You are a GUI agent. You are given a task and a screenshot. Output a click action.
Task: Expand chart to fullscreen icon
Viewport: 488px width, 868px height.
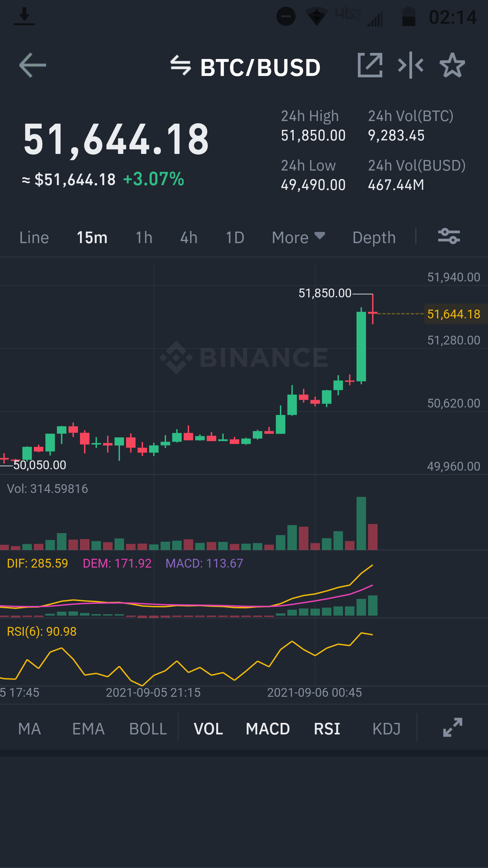[x=453, y=727]
